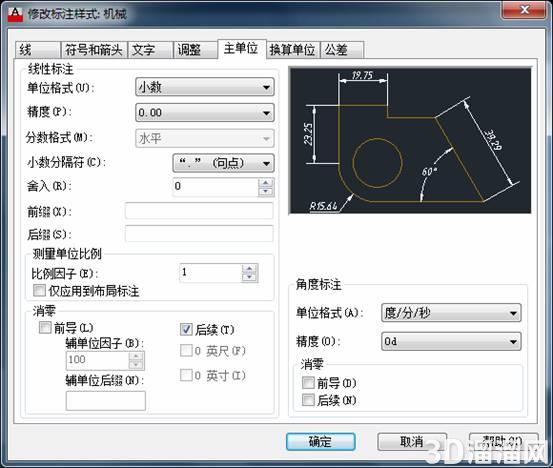
Task: Enable angular 前导(D) checkbox
Action: (309, 383)
